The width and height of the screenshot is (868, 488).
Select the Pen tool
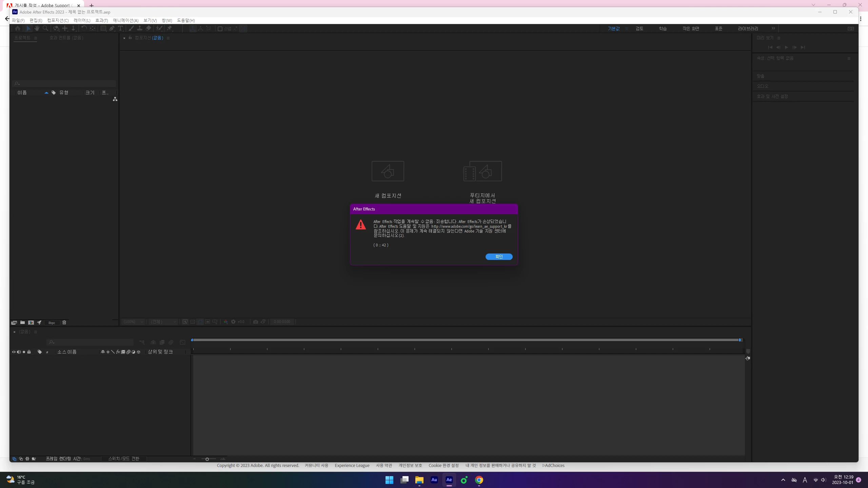[x=112, y=28]
